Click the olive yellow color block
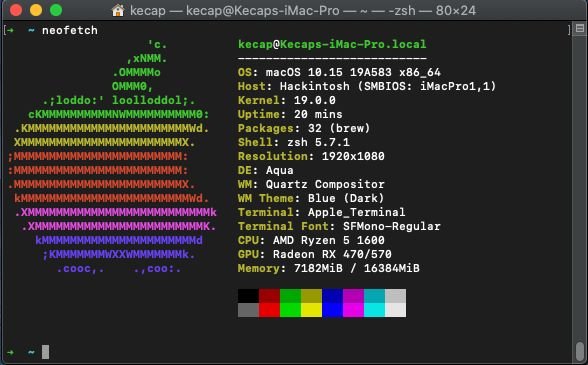The width and height of the screenshot is (588, 365). point(311,296)
